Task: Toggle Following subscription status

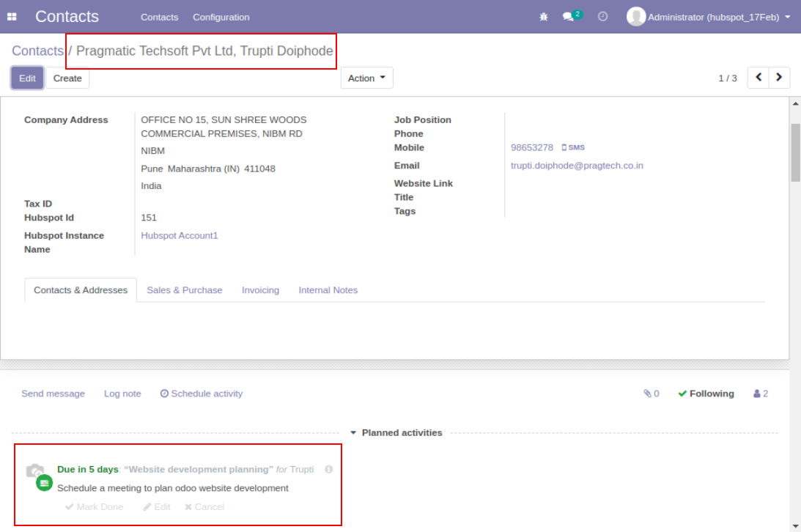Action: pyautogui.click(x=706, y=394)
